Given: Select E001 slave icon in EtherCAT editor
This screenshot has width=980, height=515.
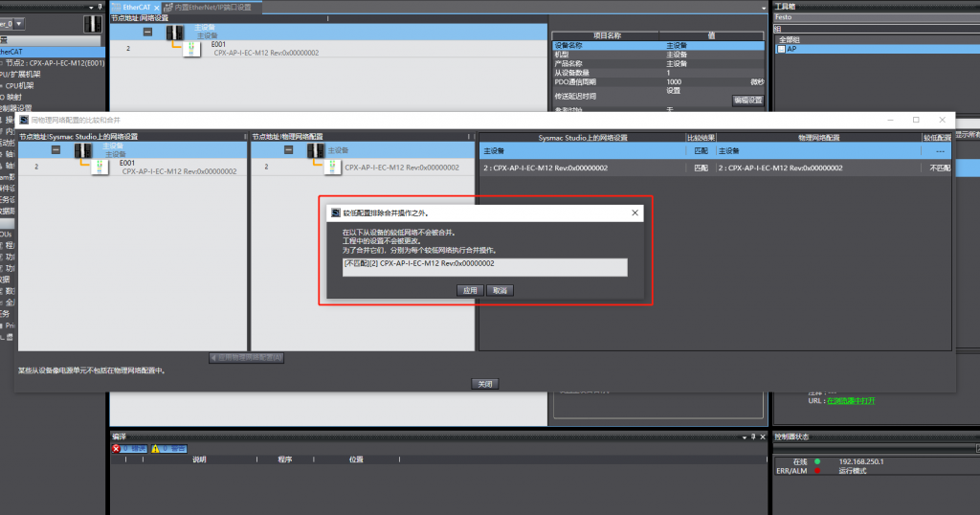Looking at the screenshot, I should coord(191,50).
